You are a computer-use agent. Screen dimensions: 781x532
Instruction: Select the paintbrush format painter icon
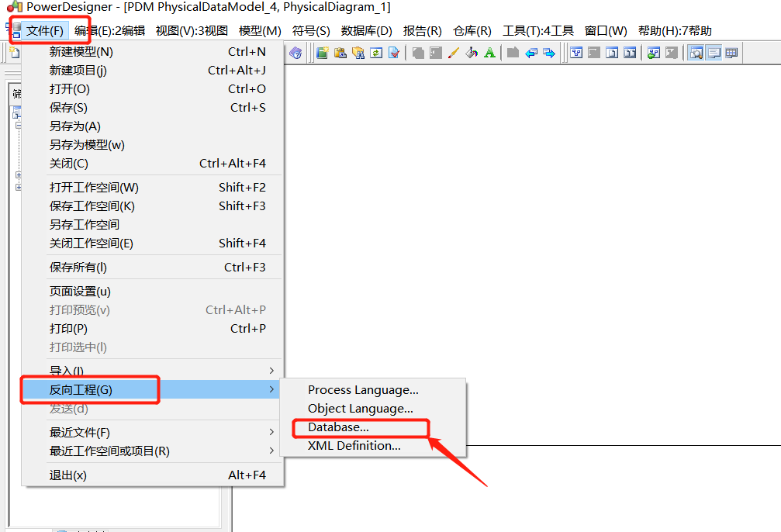click(453, 52)
